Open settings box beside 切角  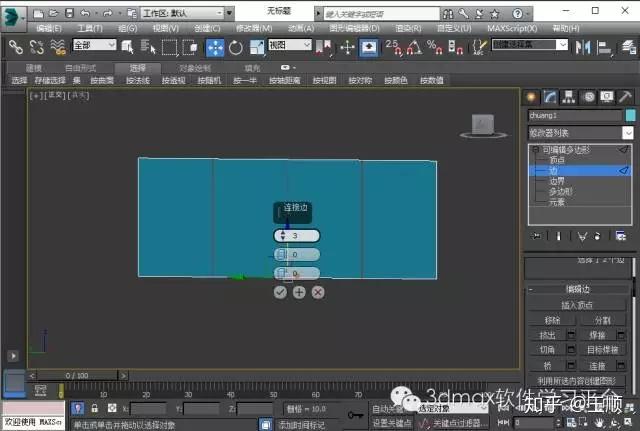pos(571,350)
